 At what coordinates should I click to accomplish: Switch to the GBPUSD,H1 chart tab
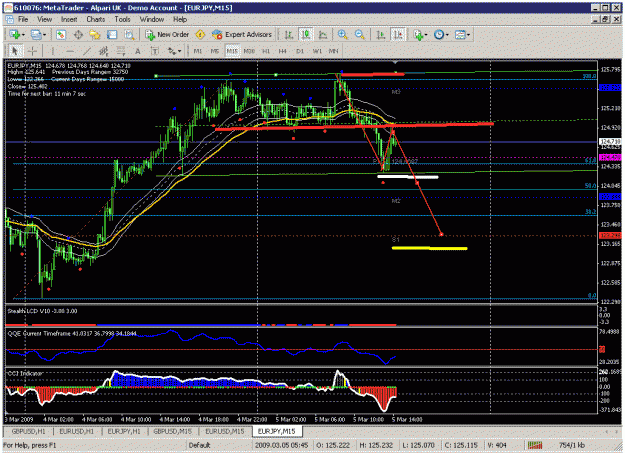pyautogui.click(x=28, y=431)
